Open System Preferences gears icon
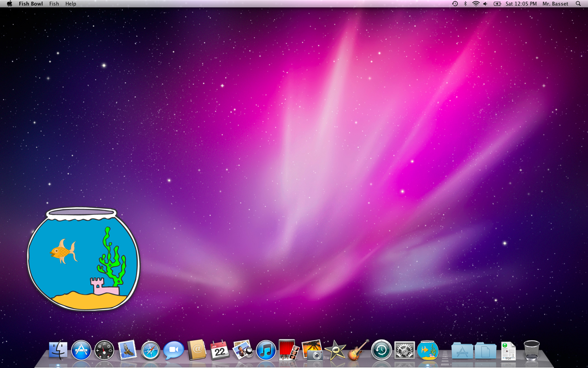Screen dimensions: 588x368 click(x=405, y=351)
